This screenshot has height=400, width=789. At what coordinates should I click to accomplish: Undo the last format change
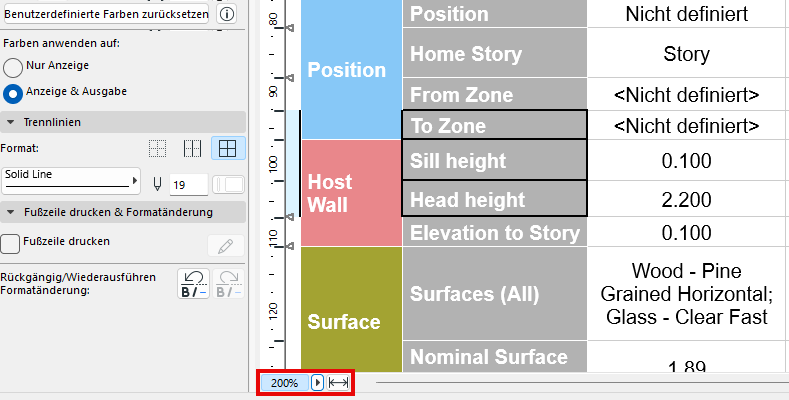point(192,283)
